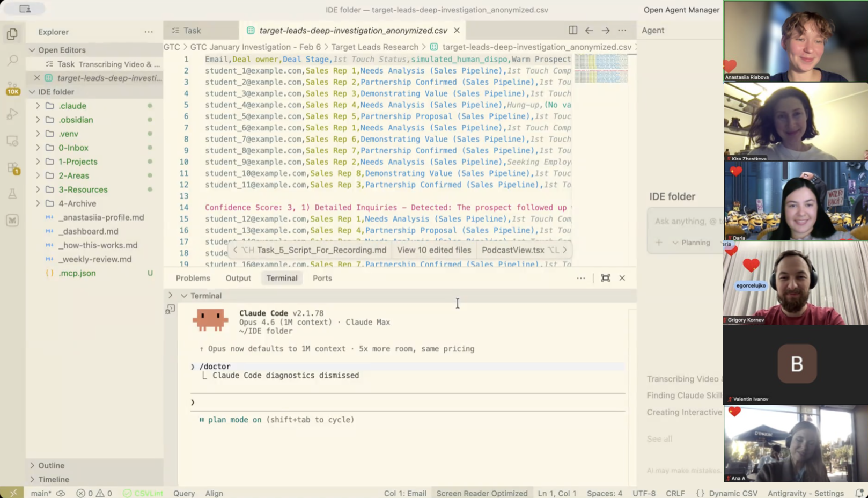Screen dimensions: 868x498
Task: Click CSVLint in the status bar
Action: (143, 493)
